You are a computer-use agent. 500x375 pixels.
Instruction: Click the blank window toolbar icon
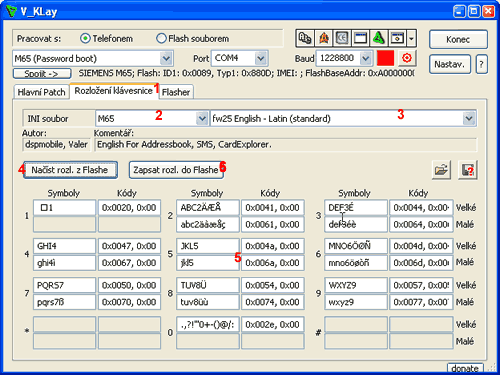click(360, 38)
